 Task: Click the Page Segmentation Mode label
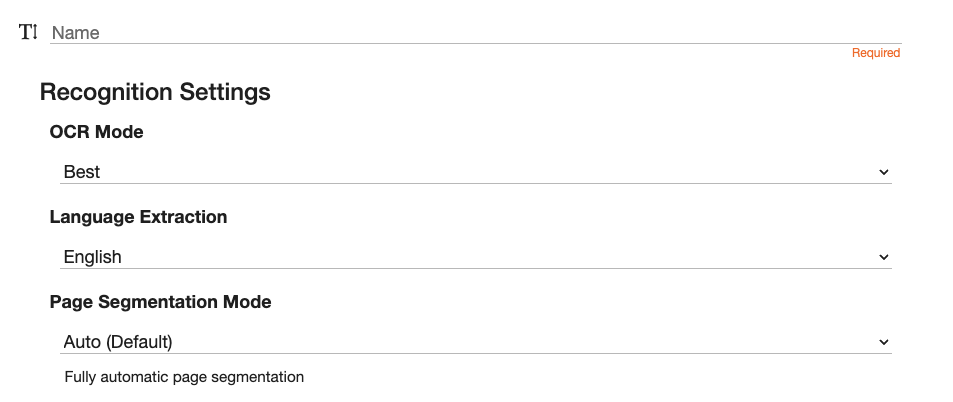point(160,302)
